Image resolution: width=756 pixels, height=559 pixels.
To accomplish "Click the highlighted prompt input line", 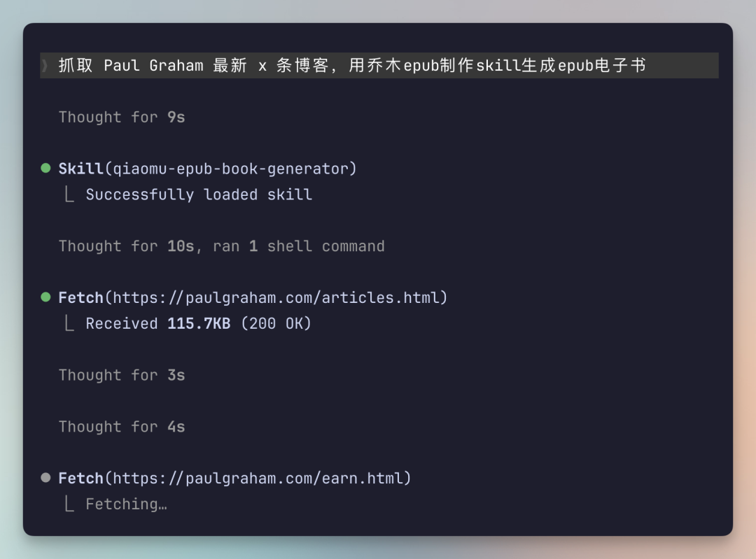I will pos(379,66).
